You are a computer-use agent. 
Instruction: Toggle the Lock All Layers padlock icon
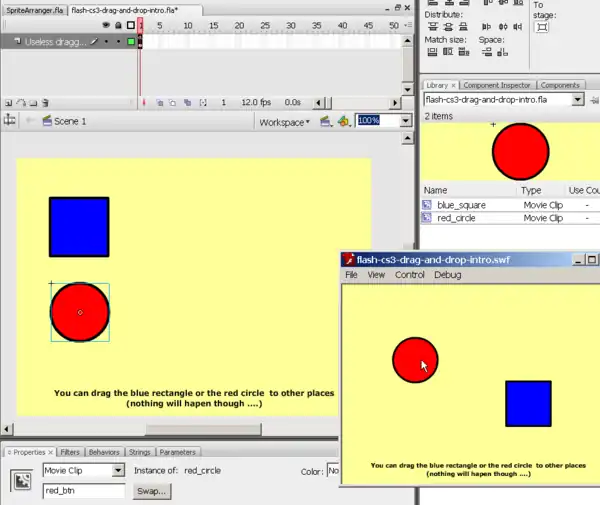point(118,25)
